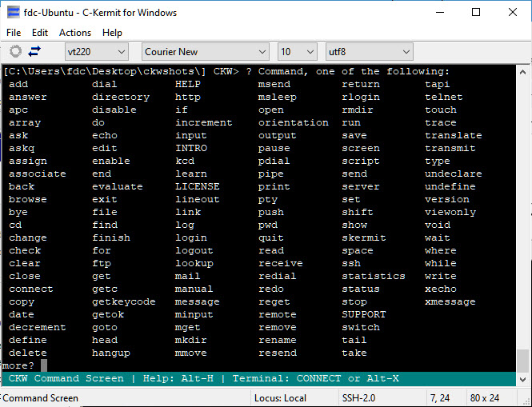The image size is (532, 407).
Task: Click the 'increment' command text
Action: 203,122
